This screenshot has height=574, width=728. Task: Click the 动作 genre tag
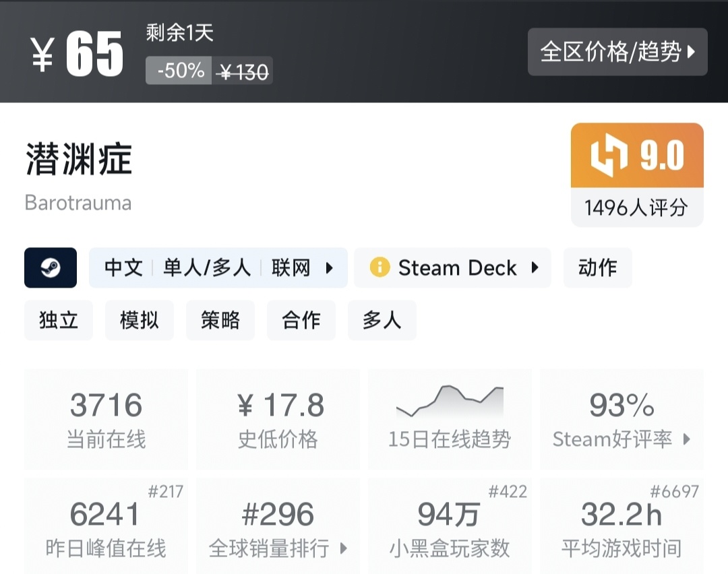coord(597,267)
